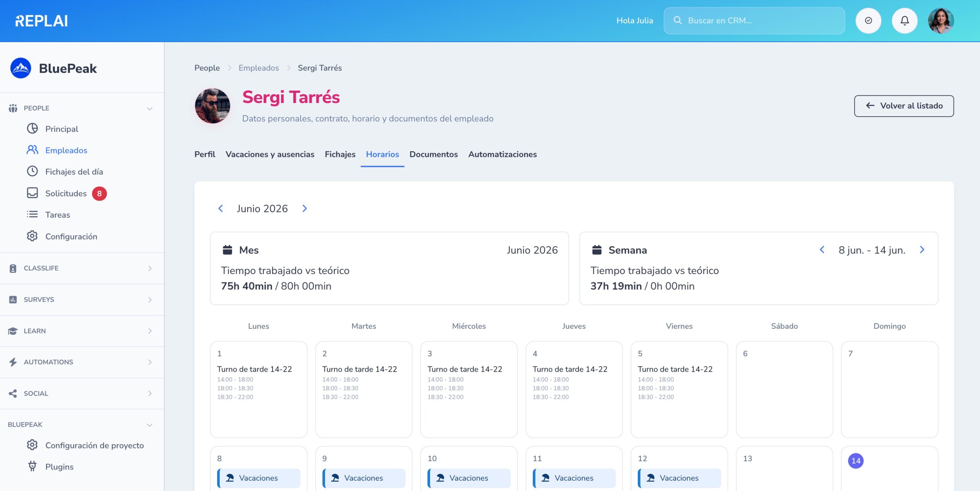980x491 pixels.
Task: Click Volver al listado button
Action: 904,106
